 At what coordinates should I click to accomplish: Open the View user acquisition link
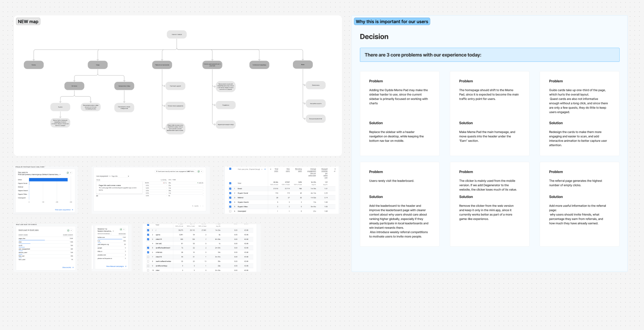pyautogui.click(x=63, y=209)
